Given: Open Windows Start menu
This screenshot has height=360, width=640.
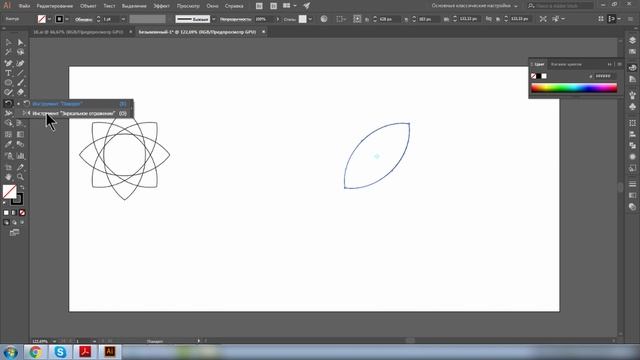Looking at the screenshot, I should (x=10, y=352).
